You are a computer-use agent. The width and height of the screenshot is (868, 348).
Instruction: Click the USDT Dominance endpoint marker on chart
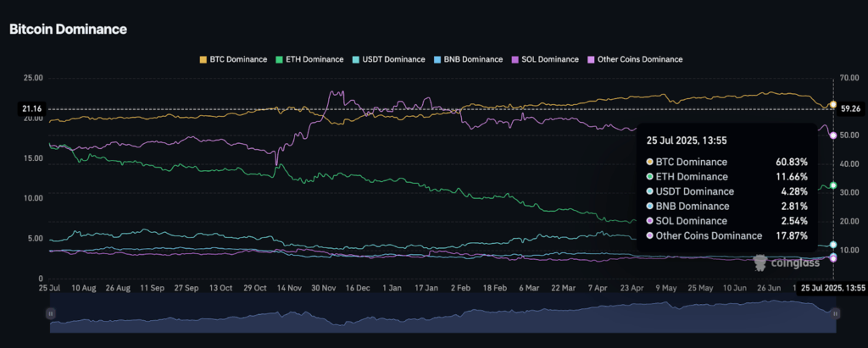click(833, 245)
